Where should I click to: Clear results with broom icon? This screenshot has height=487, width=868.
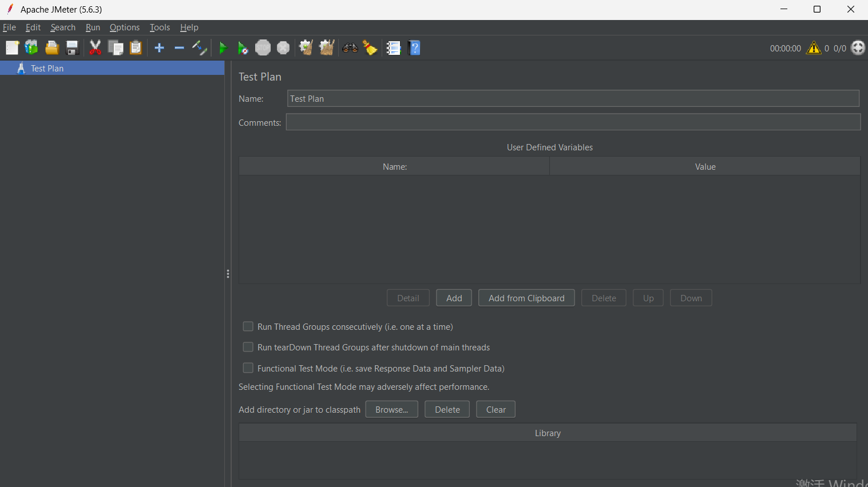306,48
